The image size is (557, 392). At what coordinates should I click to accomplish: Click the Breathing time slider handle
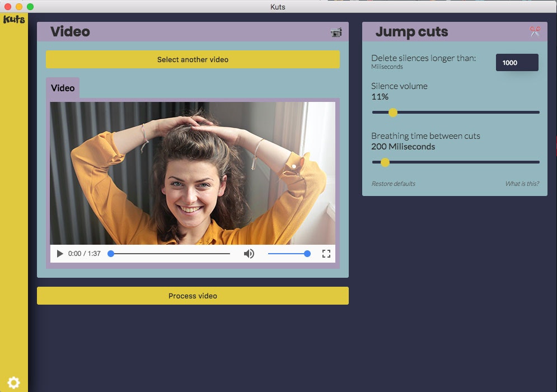click(385, 162)
